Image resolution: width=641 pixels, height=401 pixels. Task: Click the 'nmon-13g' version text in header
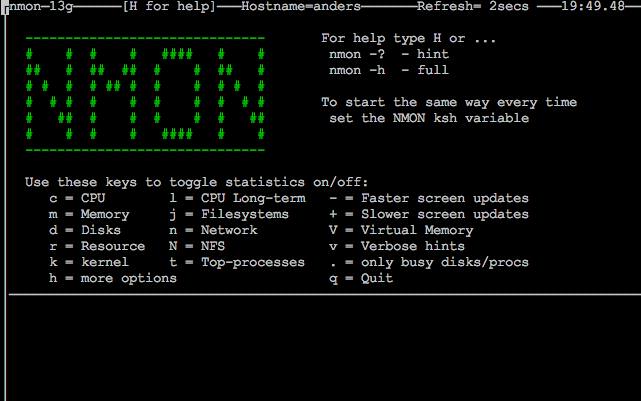(x=41, y=6)
